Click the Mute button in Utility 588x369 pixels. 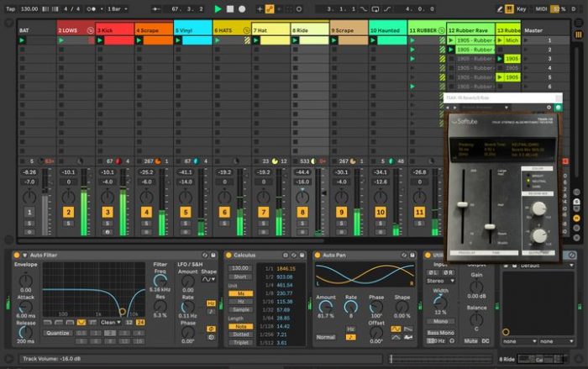pos(470,341)
